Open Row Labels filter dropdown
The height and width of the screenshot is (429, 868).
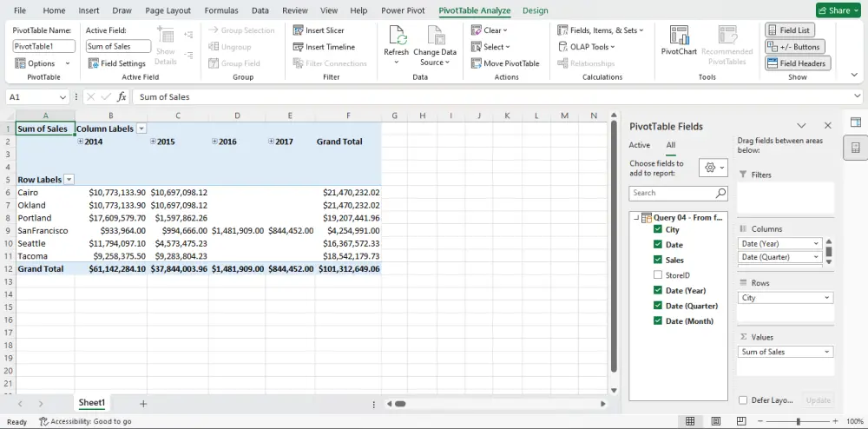[69, 180]
